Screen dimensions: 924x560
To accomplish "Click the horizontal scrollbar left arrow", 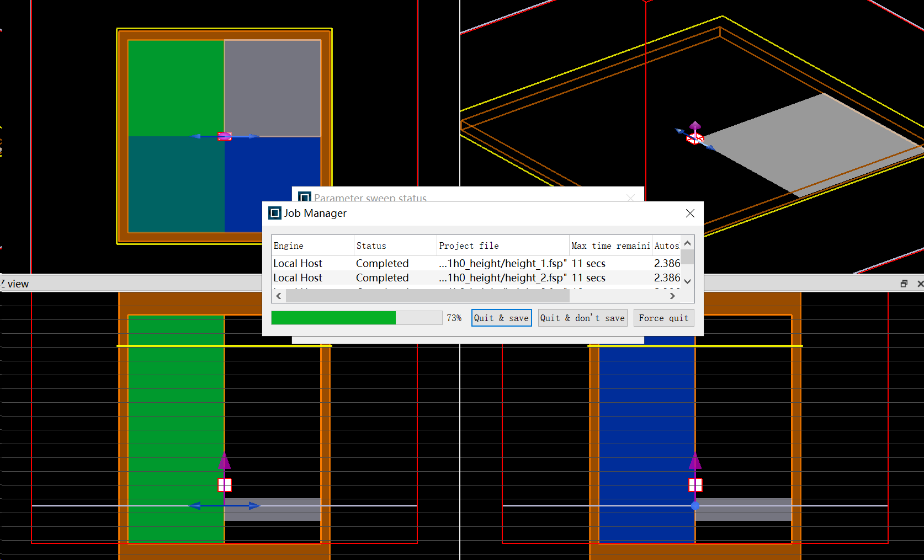I will pyautogui.click(x=279, y=296).
